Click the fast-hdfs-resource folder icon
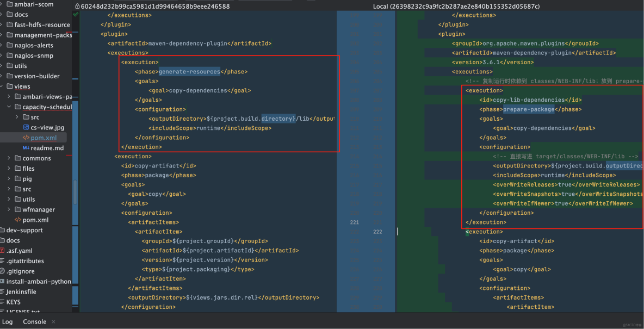Image resolution: width=644 pixels, height=329 pixels. click(10, 24)
